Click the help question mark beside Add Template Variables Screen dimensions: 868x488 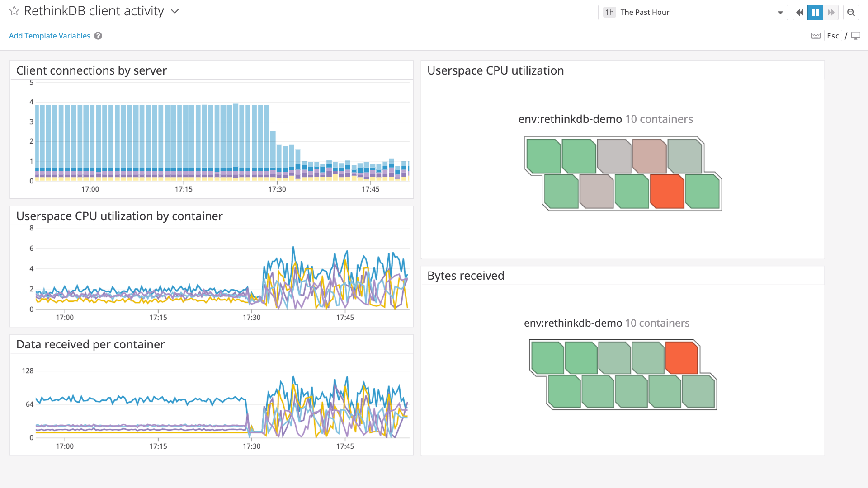pos(98,36)
